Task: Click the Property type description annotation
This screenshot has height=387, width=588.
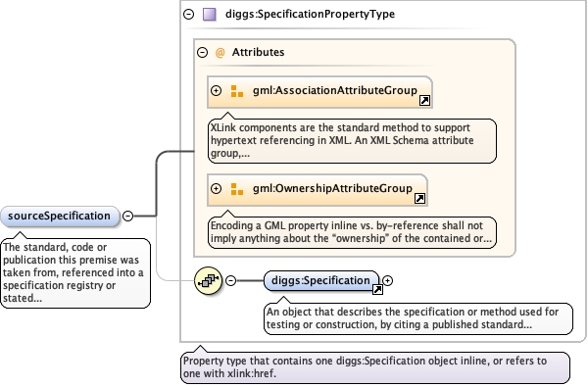Action: (x=375, y=367)
